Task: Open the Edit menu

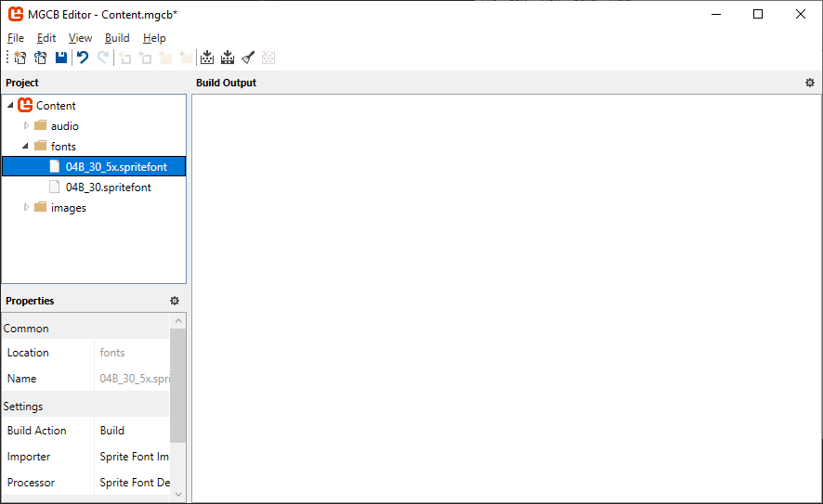Action: (x=46, y=38)
